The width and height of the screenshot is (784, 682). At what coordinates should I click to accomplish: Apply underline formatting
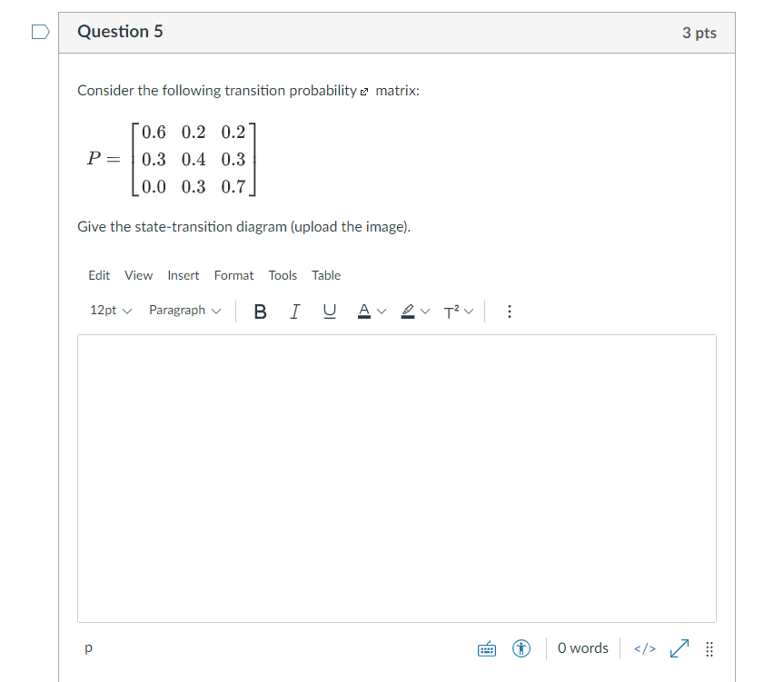coord(329,311)
